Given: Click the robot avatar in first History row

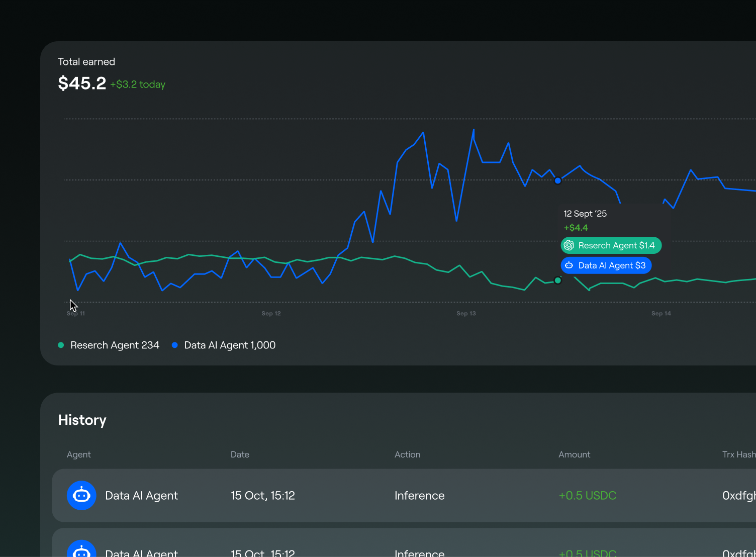Looking at the screenshot, I should coord(81,496).
